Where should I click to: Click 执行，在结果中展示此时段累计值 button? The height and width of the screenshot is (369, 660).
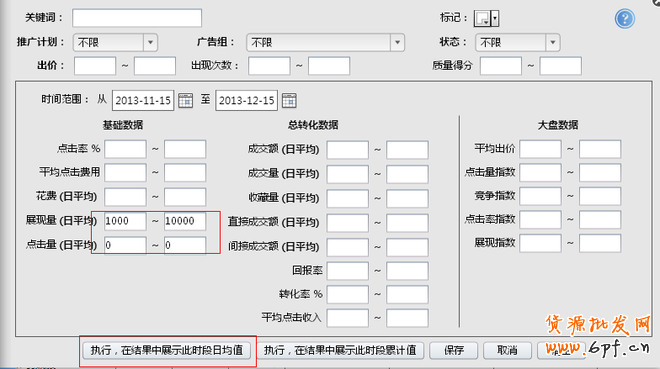(340, 350)
